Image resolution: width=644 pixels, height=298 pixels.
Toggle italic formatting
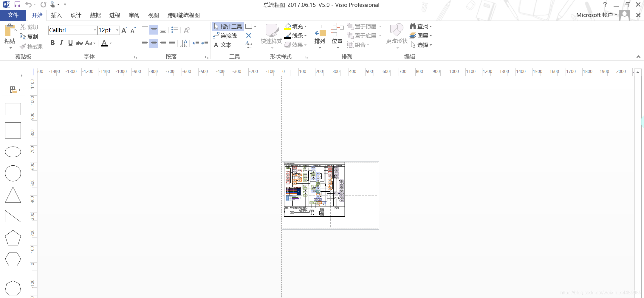click(61, 43)
